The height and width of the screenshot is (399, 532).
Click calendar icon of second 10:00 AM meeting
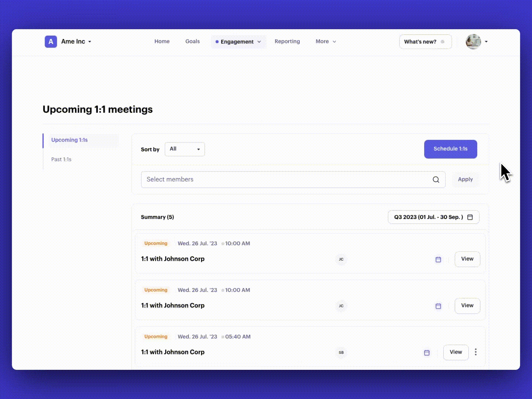click(438, 306)
